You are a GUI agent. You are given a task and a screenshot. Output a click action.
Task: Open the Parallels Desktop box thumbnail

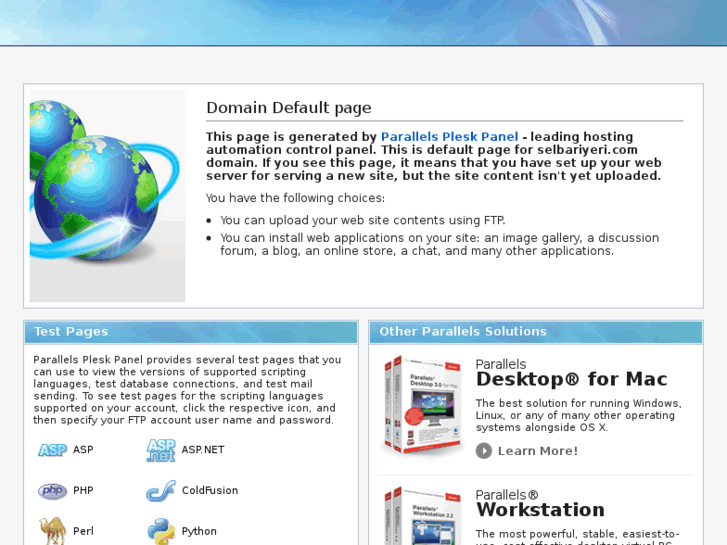coord(422,407)
